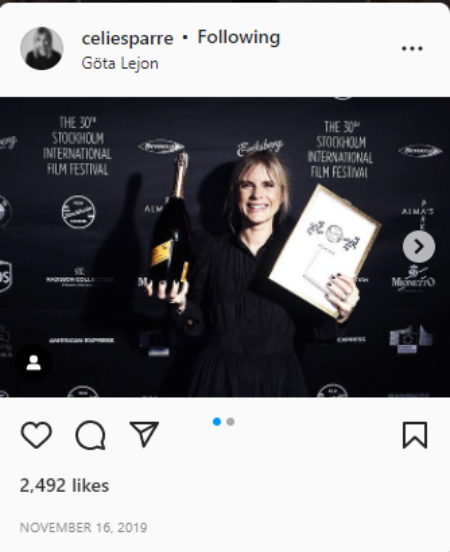
Task: Click the champagne bottle in the photo
Action: click(x=172, y=222)
